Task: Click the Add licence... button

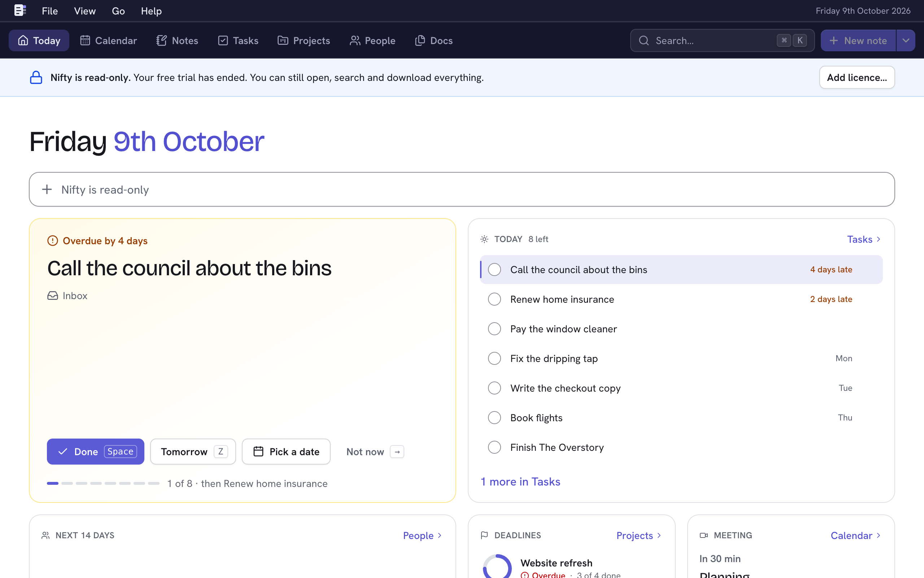Action: [x=857, y=77]
